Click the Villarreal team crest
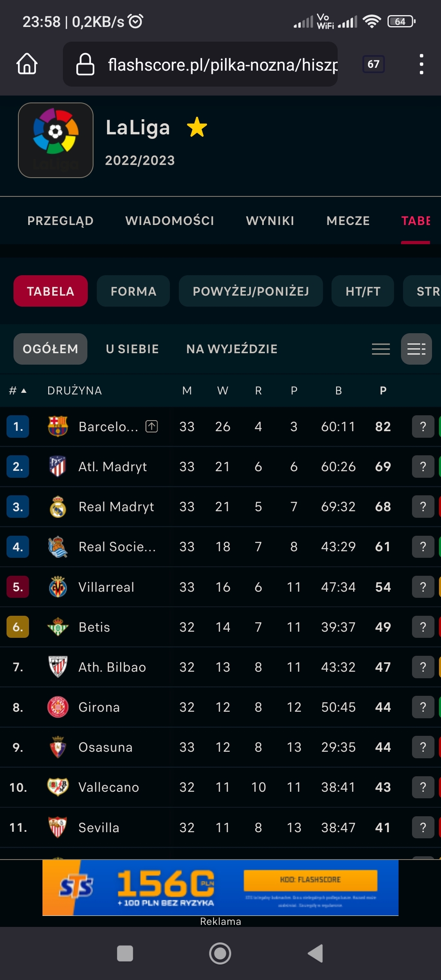The width and height of the screenshot is (441, 980). point(58,587)
